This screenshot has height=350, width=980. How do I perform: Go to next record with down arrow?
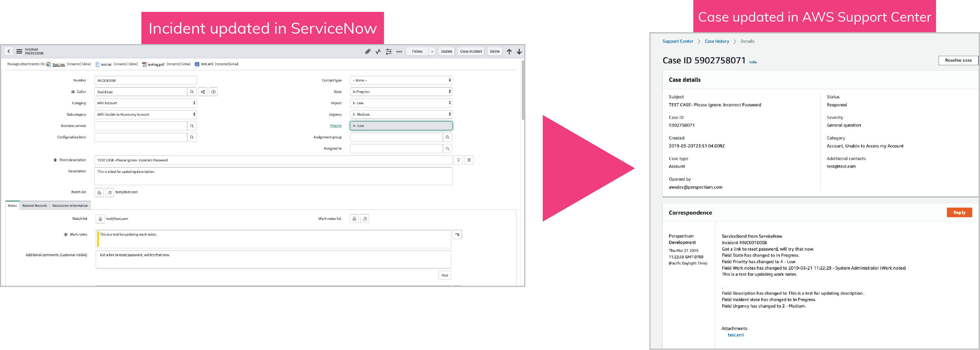click(519, 51)
